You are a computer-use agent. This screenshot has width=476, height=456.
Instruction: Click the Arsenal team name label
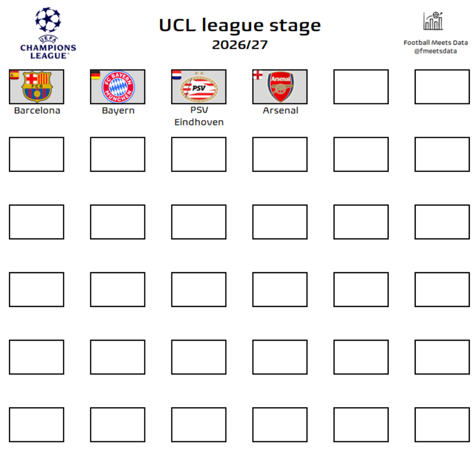[x=280, y=111]
